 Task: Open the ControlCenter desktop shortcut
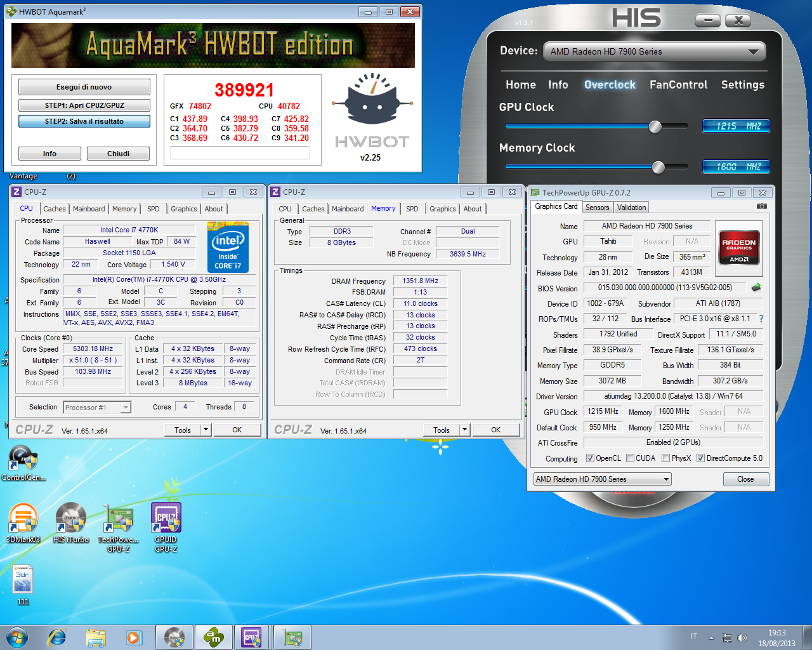23,463
